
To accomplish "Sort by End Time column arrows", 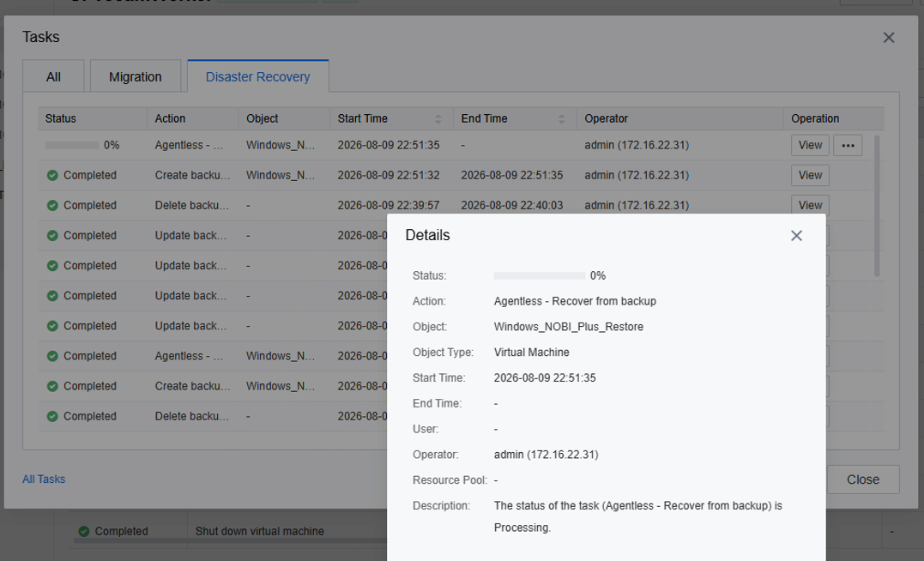I will (562, 119).
